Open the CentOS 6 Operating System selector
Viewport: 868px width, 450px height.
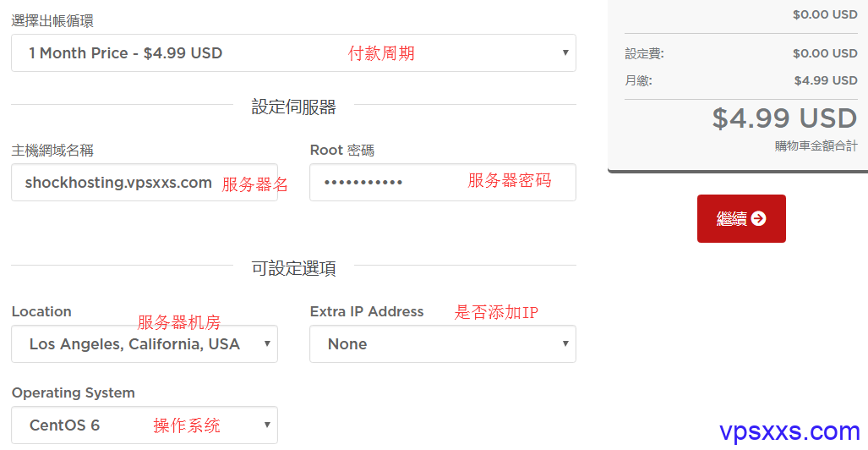[145, 425]
